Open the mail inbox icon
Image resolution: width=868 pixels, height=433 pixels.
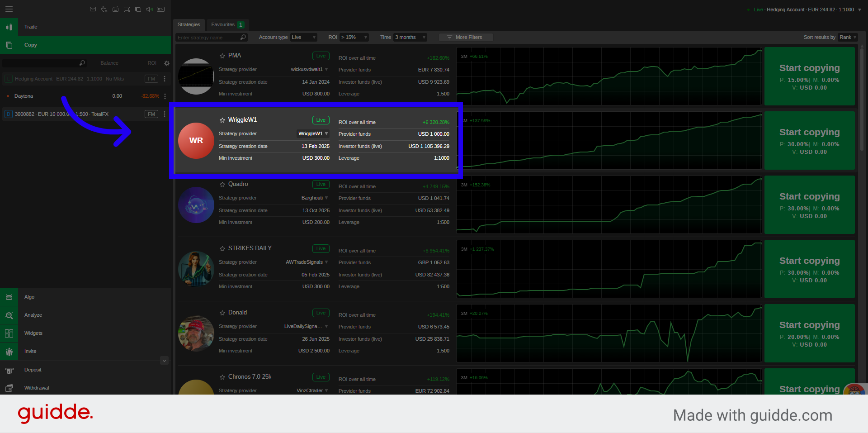click(x=93, y=9)
